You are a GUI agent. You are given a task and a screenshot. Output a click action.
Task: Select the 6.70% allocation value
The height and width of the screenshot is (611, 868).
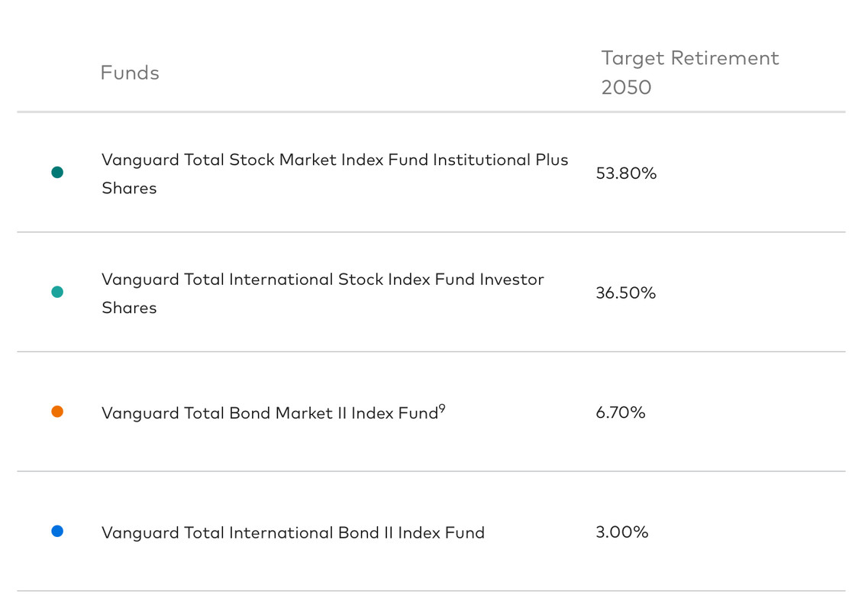click(621, 412)
